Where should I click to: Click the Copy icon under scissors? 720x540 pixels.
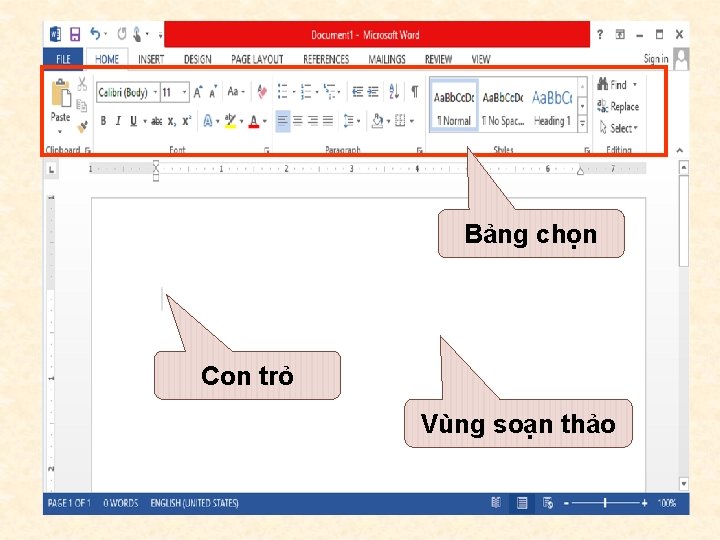point(82,106)
